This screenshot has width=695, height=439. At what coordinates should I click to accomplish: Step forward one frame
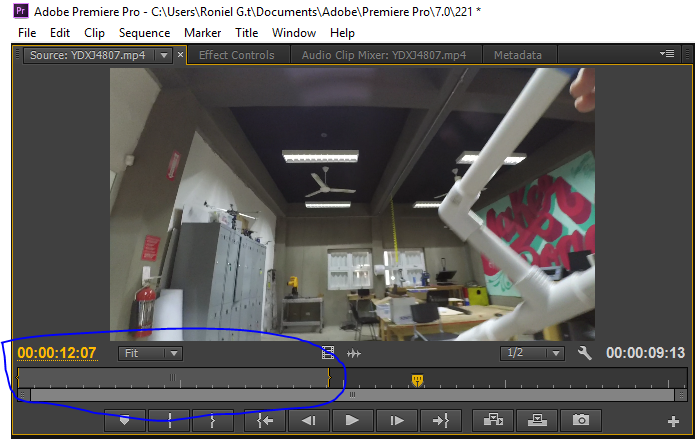click(396, 420)
